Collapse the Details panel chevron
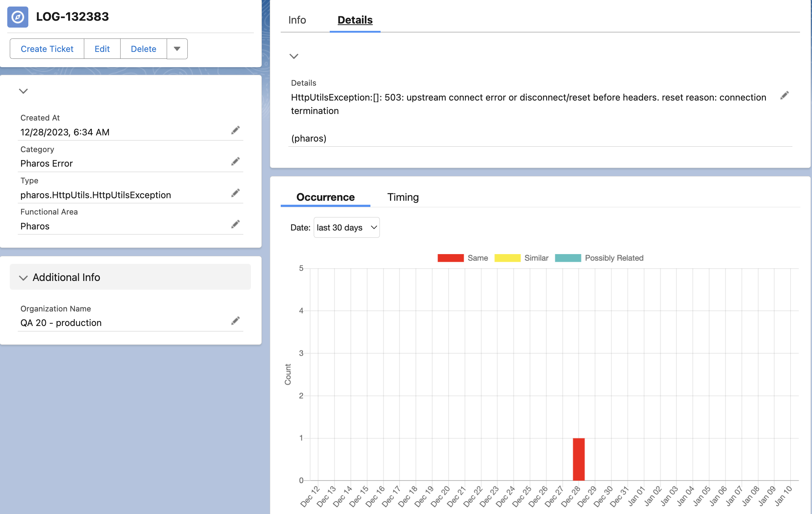Image resolution: width=812 pixels, height=514 pixels. (x=294, y=56)
